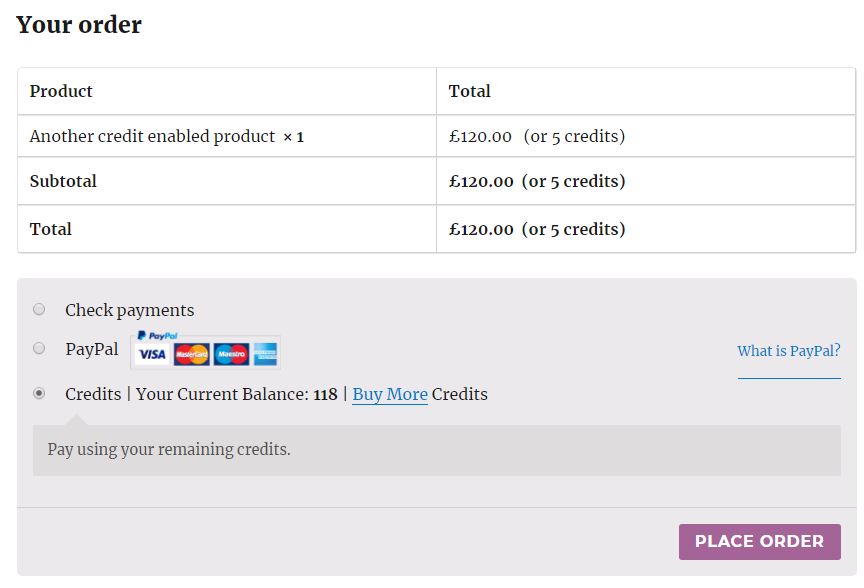Open the "What is PayPal?" link

click(x=788, y=351)
